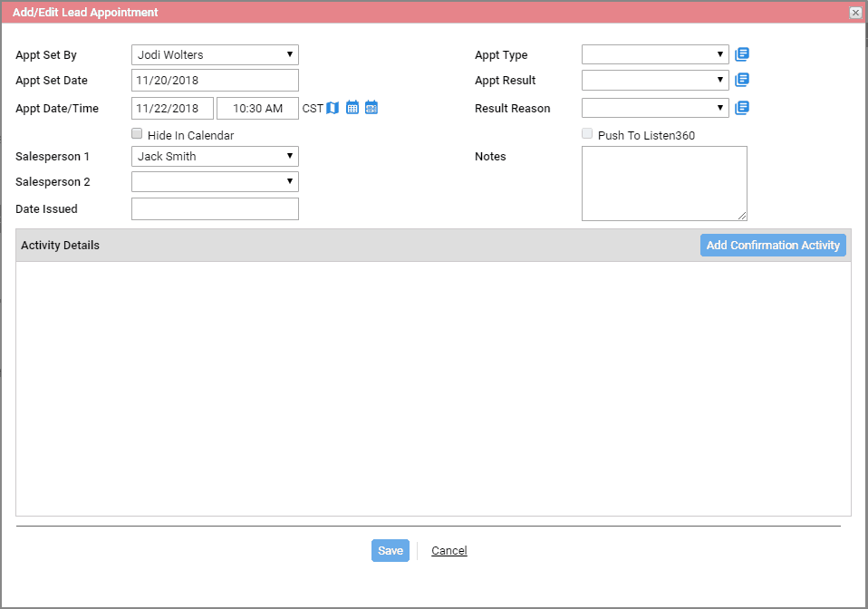Open the second calendar icon beside appointment time
The height and width of the screenshot is (609, 868).
coord(371,108)
